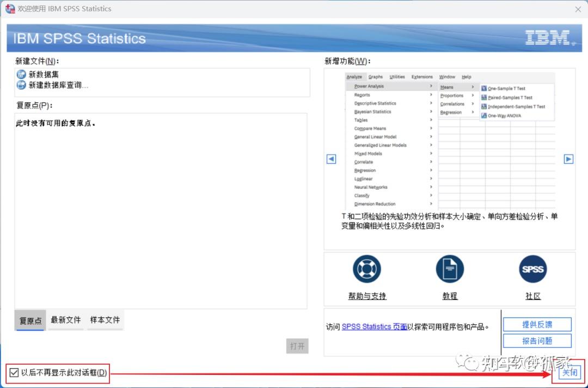Click the 社区 link text
The image size is (588, 388).
coord(533,296)
